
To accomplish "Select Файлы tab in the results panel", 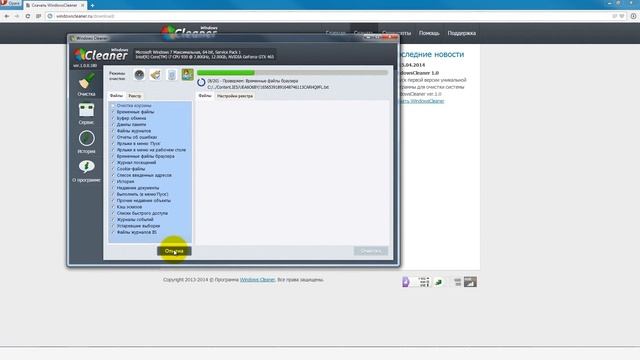I will [205, 96].
